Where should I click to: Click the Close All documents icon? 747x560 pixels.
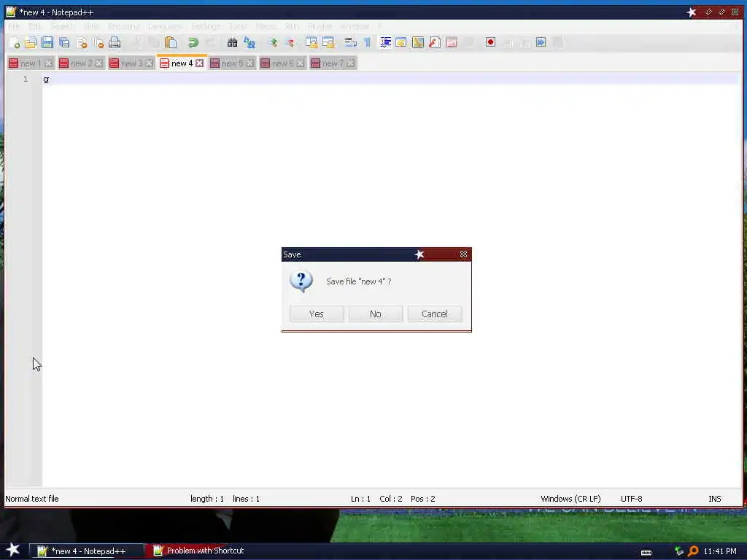[x=98, y=43]
